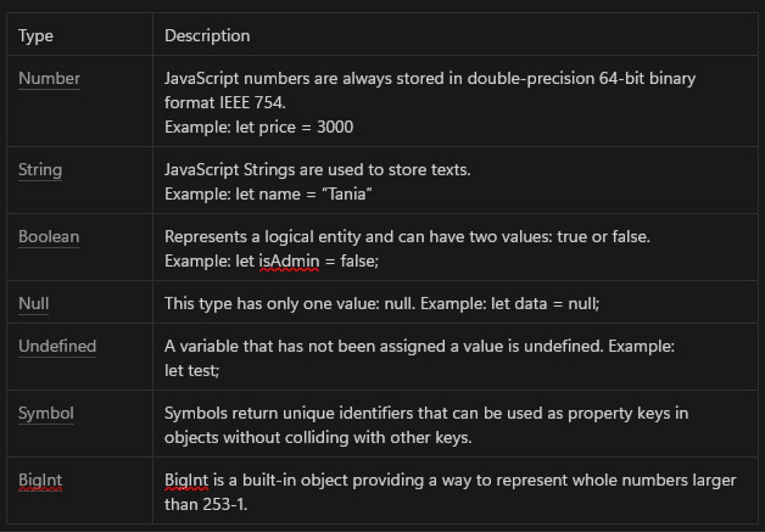Click the 'than 253-1.' text
This screenshot has width=765, height=532.
pyautogui.click(x=206, y=505)
